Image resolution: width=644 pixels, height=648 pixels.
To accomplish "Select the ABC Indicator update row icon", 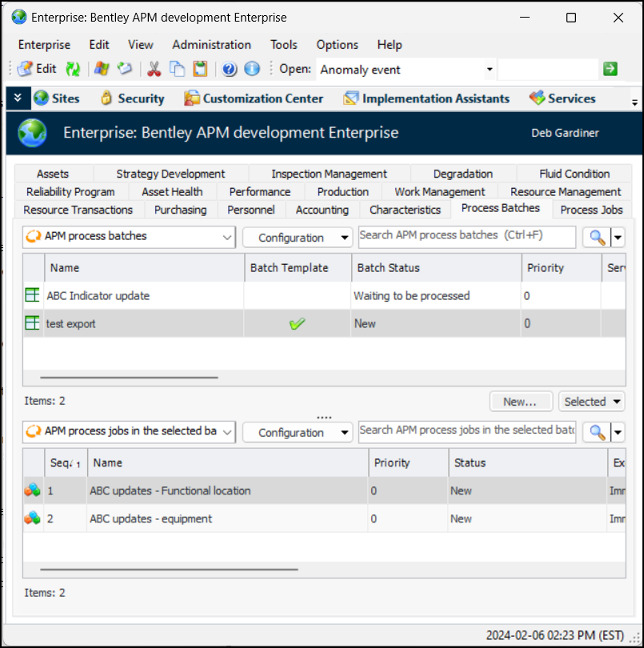I will point(32,295).
